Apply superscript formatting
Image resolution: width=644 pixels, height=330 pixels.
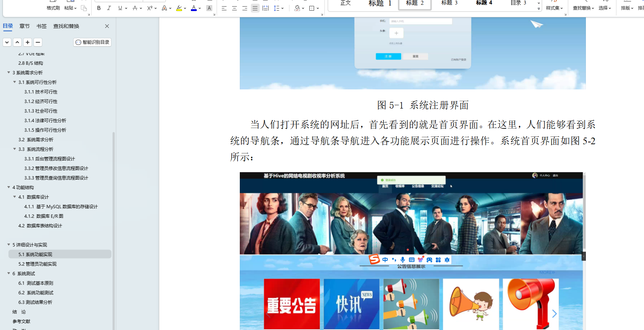click(150, 8)
